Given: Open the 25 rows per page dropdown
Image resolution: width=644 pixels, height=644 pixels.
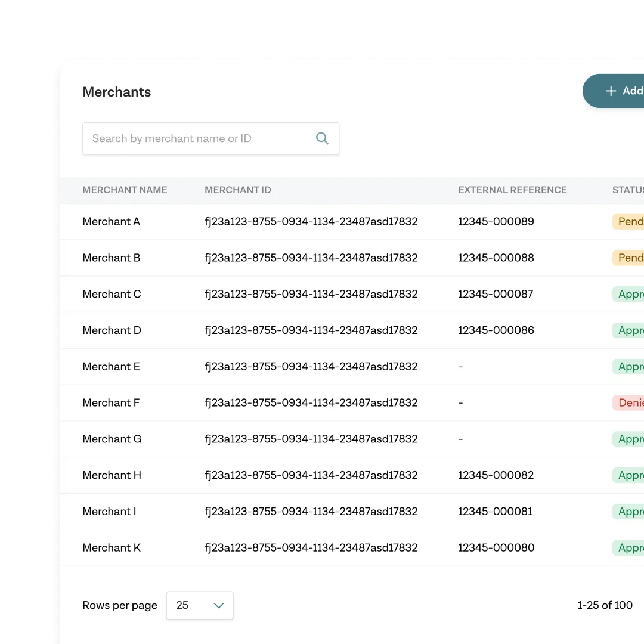Looking at the screenshot, I should 200,605.
